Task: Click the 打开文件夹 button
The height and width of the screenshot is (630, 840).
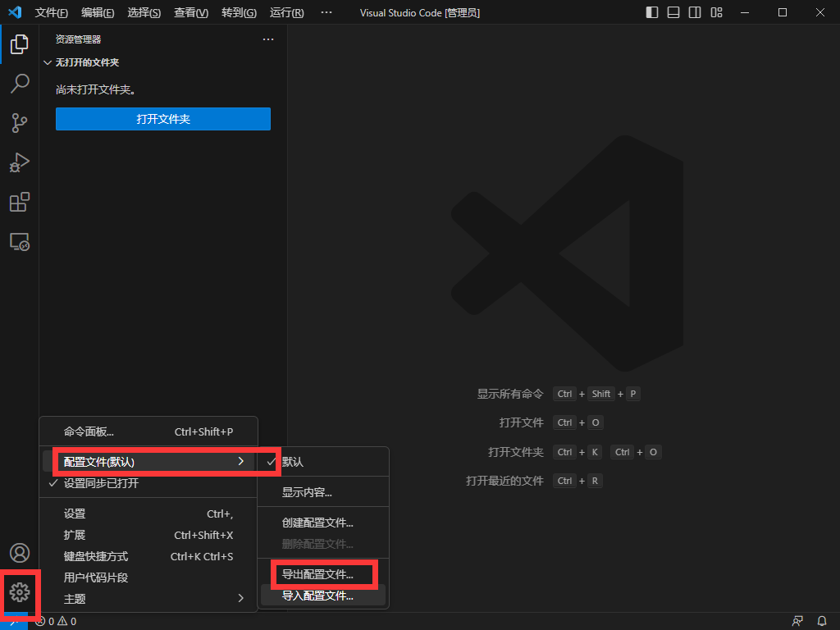Action: (163, 119)
